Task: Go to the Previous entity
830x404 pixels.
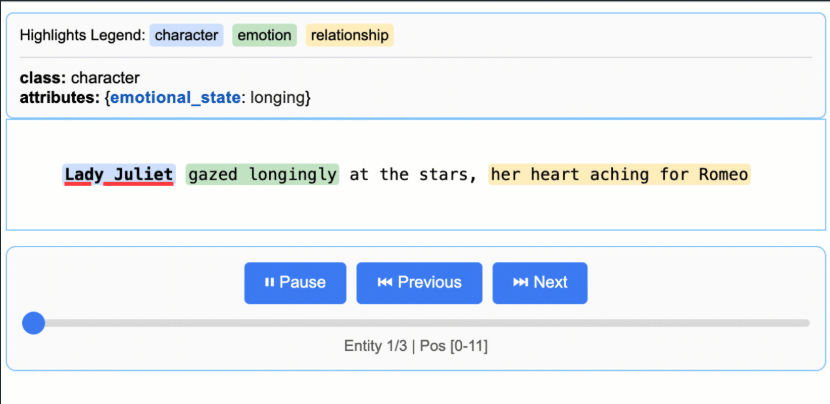Action: [x=419, y=283]
